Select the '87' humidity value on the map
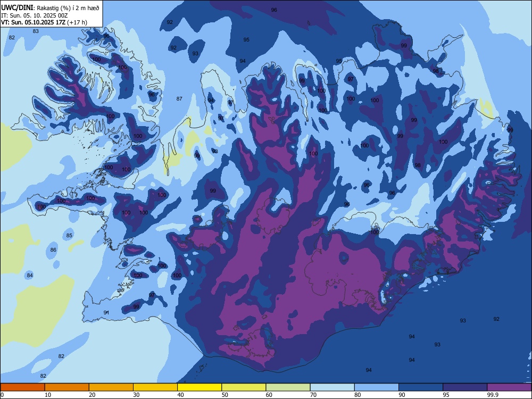The height and width of the screenshot is (399, 532). coord(179,99)
